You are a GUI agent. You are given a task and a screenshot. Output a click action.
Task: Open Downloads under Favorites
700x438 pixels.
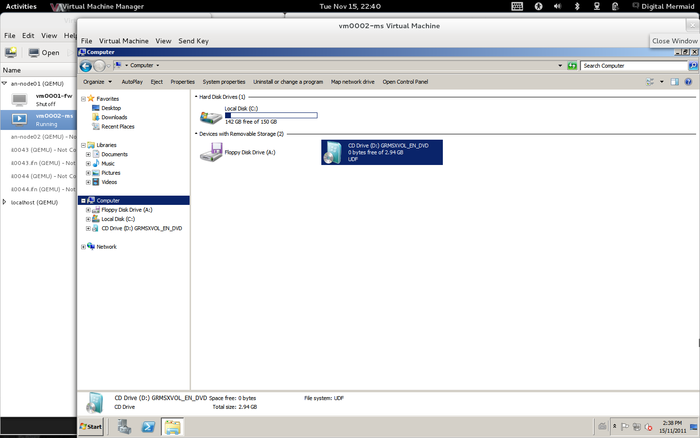114,117
